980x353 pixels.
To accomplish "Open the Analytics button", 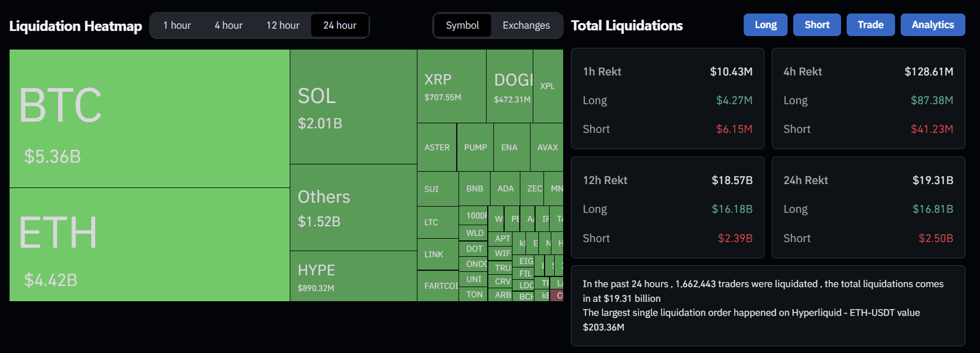I will point(933,25).
